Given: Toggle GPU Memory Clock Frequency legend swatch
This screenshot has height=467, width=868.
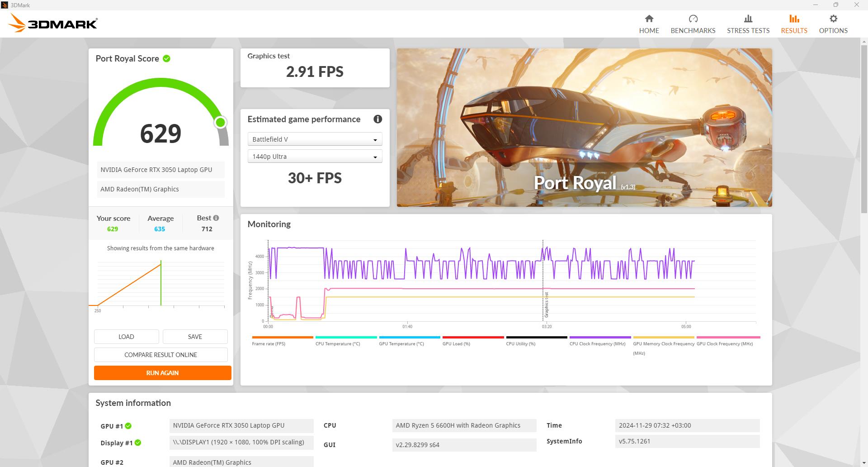Looking at the screenshot, I should (x=664, y=337).
